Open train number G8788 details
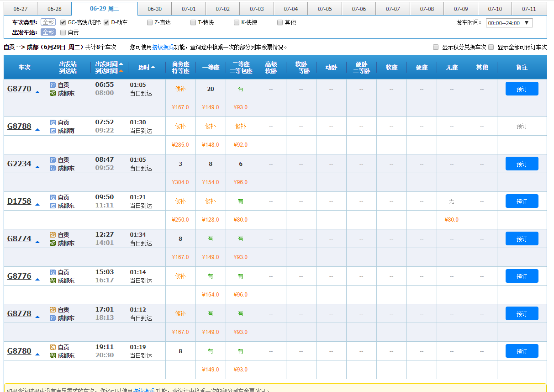554x392 pixels. click(19, 126)
